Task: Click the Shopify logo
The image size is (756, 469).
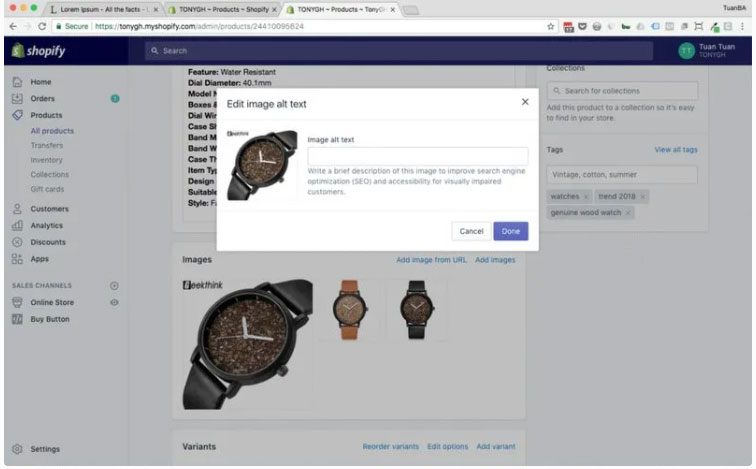Action: tap(39, 50)
